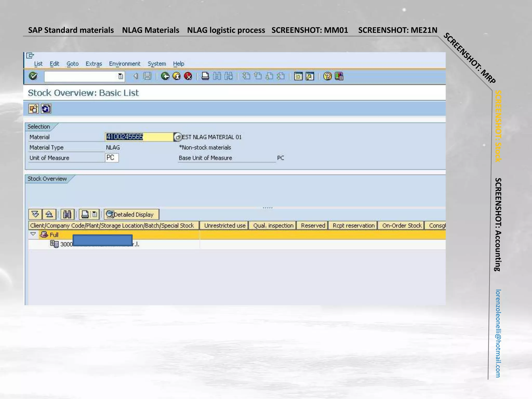This screenshot has height=399, width=532.
Task: Open the Environment menu
Action: [125, 64]
